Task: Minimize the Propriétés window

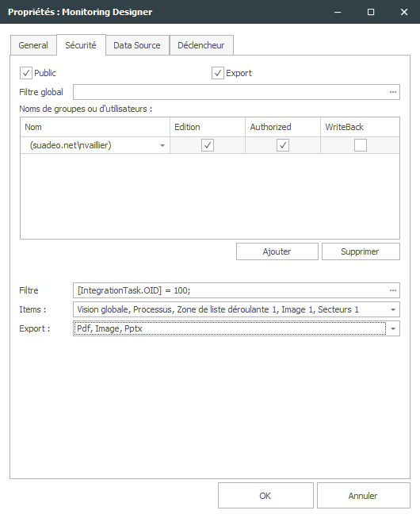Action: (338, 12)
